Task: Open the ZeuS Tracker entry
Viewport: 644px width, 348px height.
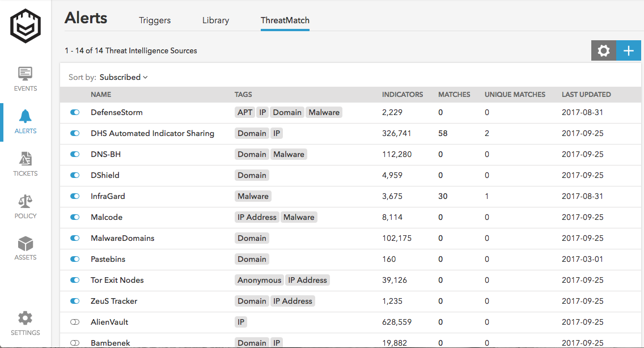Action: click(x=114, y=301)
